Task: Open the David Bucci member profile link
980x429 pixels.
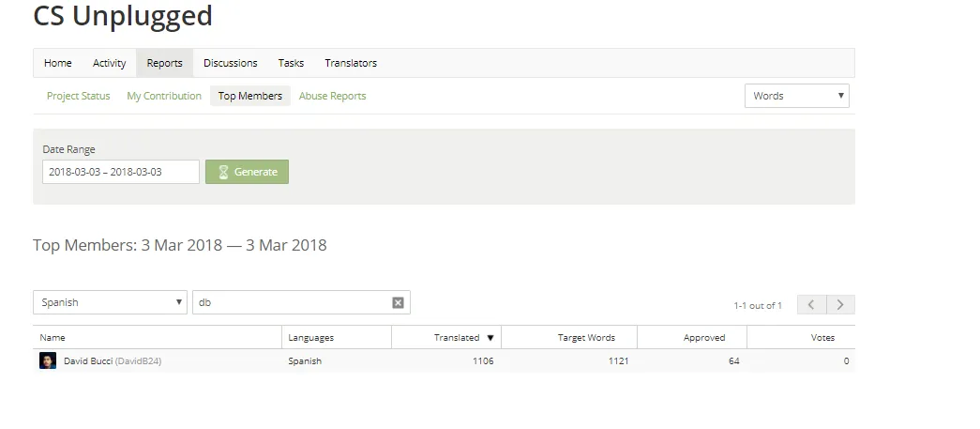Action: [88, 360]
